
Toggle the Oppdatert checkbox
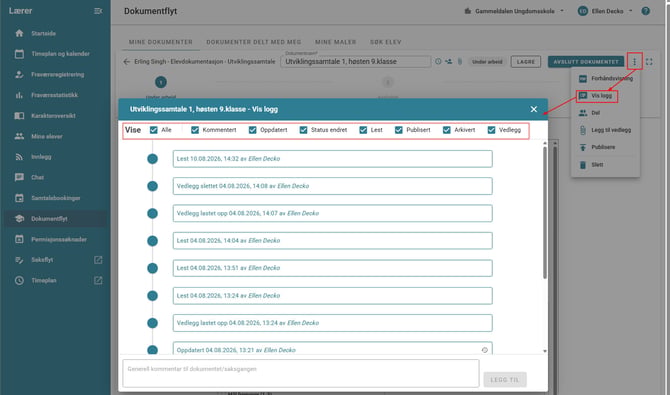253,130
